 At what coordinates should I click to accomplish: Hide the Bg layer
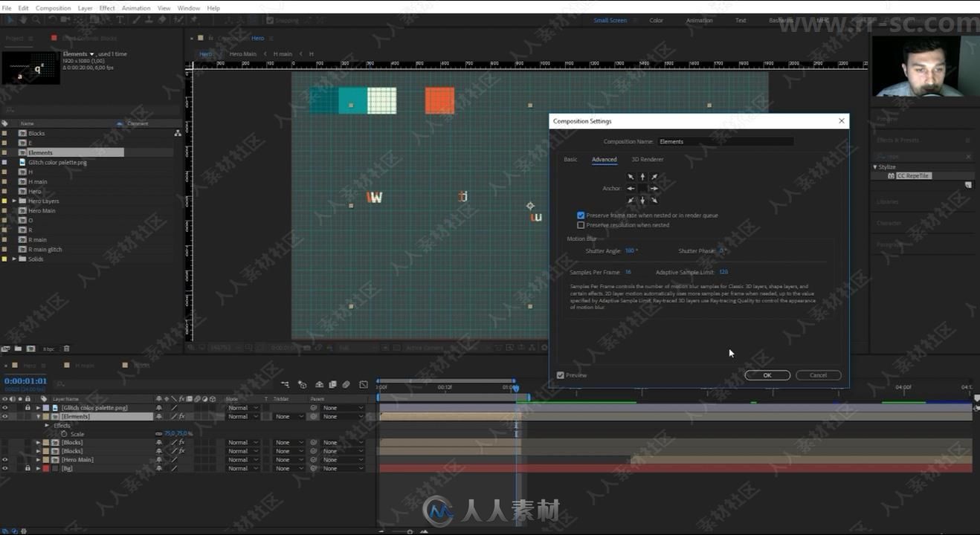[x=5, y=469]
